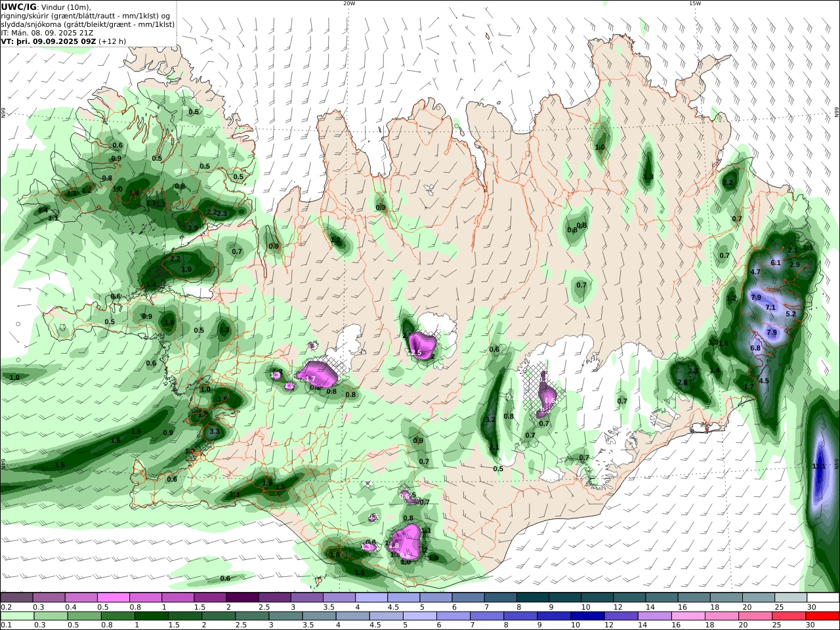The image size is (840, 630).
Task: Click the UWC/IG title text
Action: (18, 7)
